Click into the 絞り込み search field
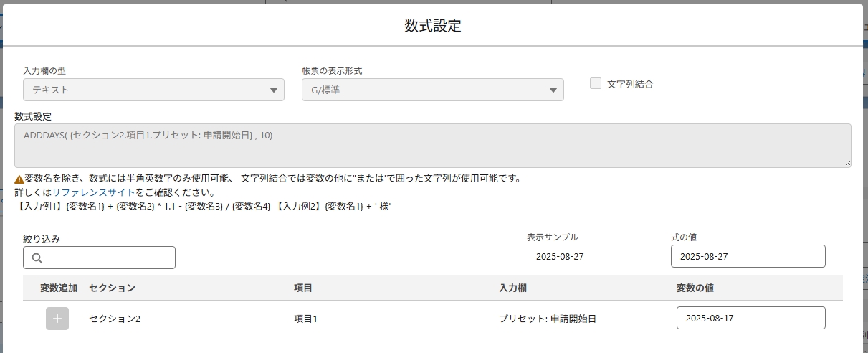The height and width of the screenshot is (353, 868). pos(108,258)
